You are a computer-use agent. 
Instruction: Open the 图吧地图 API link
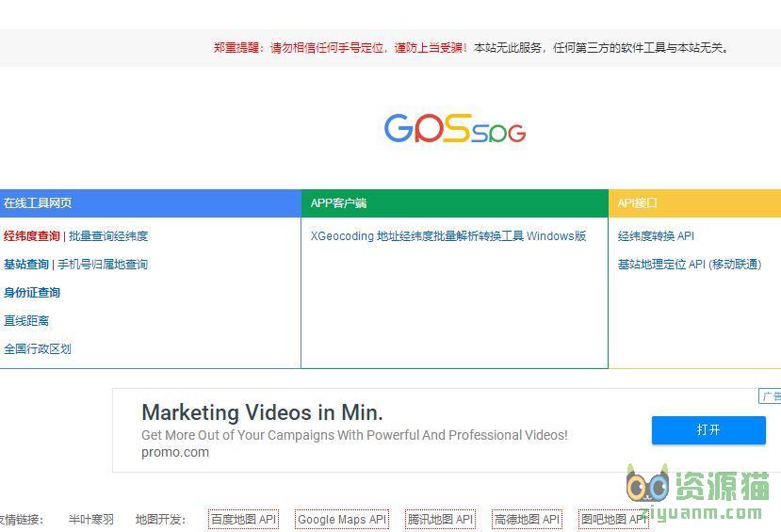613,520
